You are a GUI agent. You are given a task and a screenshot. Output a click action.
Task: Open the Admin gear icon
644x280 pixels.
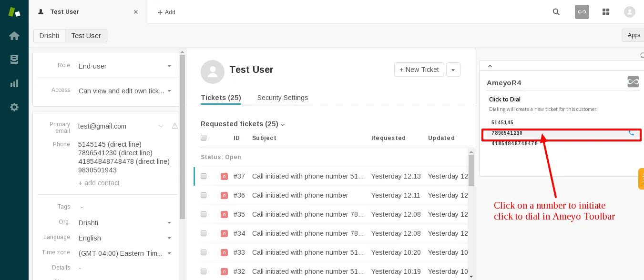tap(14, 107)
